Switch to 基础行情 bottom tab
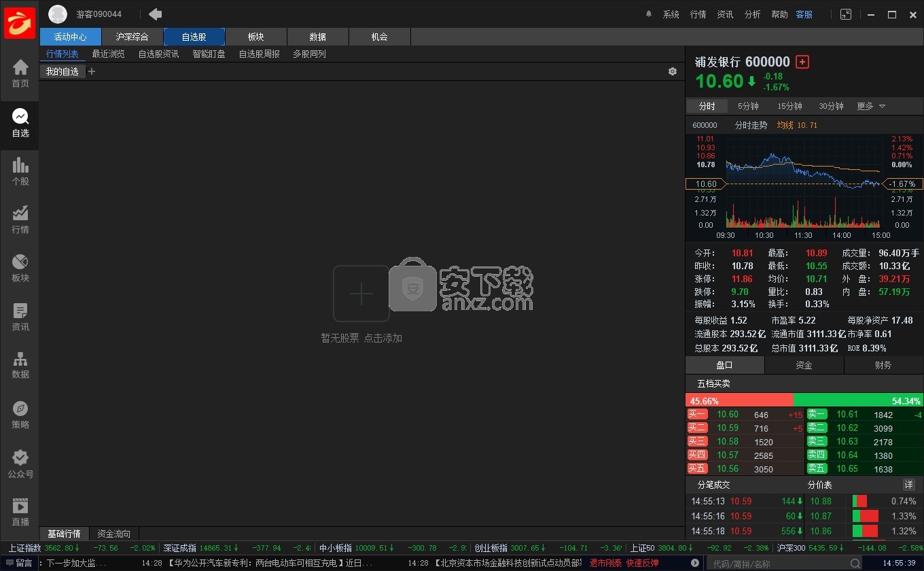 pyautogui.click(x=64, y=534)
